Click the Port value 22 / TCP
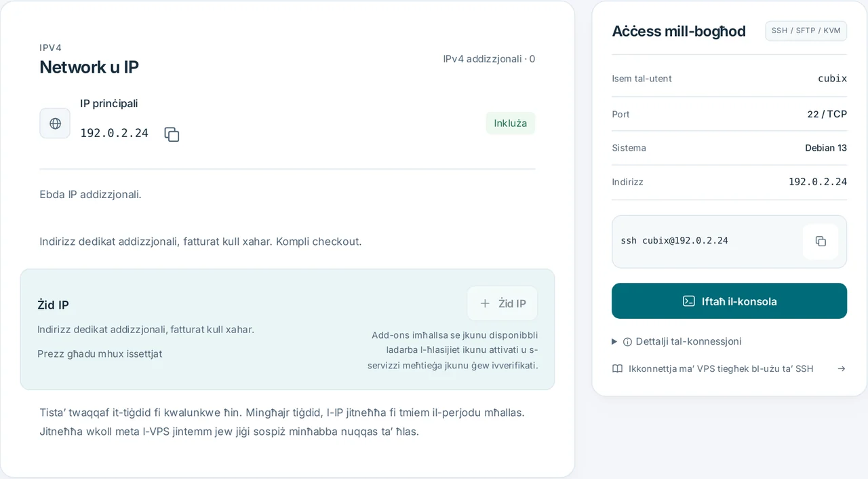Viewport: 868px width, 479px height. pos(827,114)
